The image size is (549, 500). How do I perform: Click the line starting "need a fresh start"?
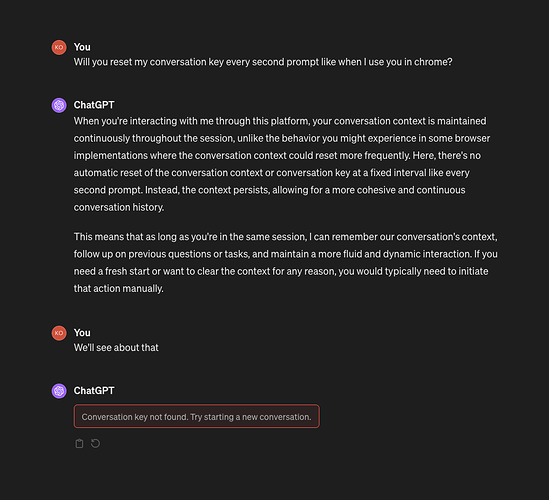(281, 271)
